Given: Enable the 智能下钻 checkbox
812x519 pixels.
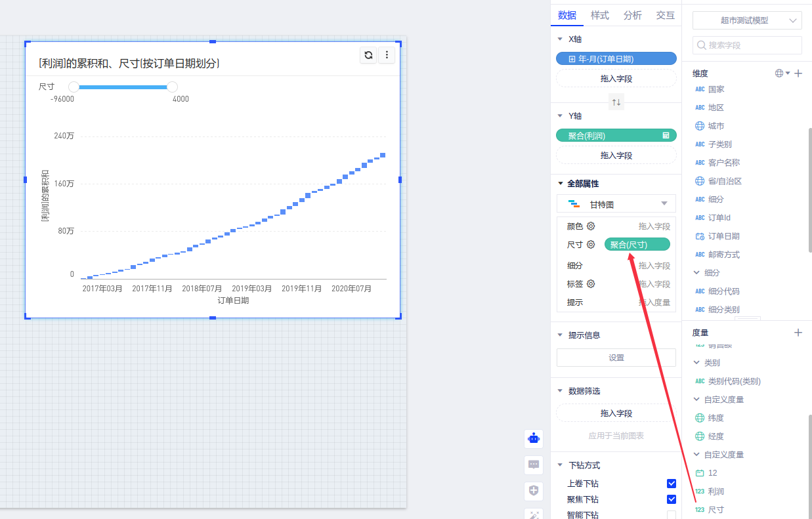Looking at the screenshot, I should point(671,515).
